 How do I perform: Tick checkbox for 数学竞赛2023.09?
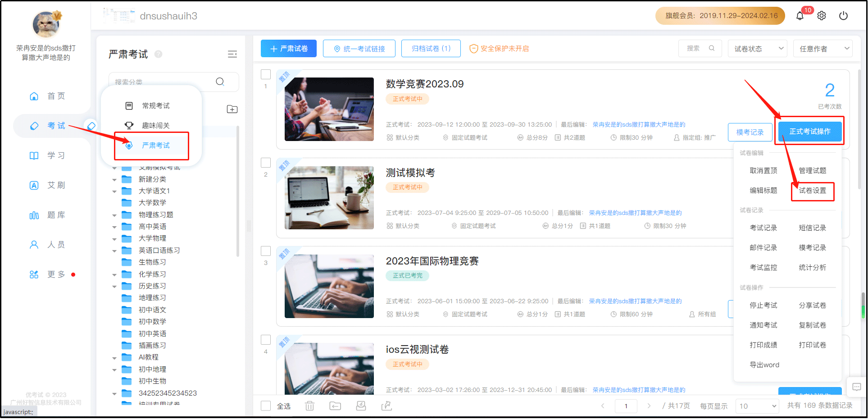coord(266,74)
